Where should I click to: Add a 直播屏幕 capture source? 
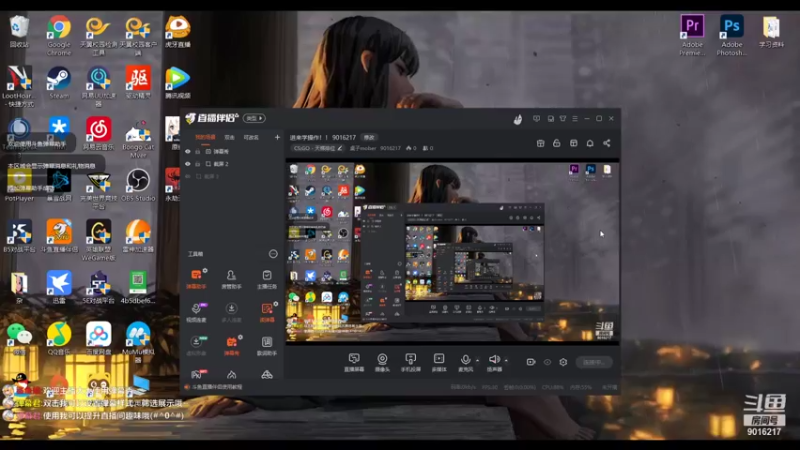[354, 362]
